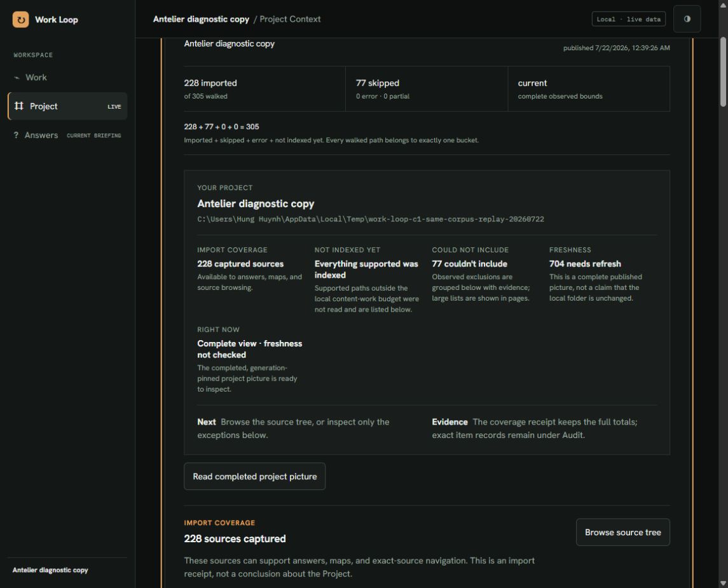728x588 pixels.
Task: Click the project folder path text
Action: click(371, 219)
